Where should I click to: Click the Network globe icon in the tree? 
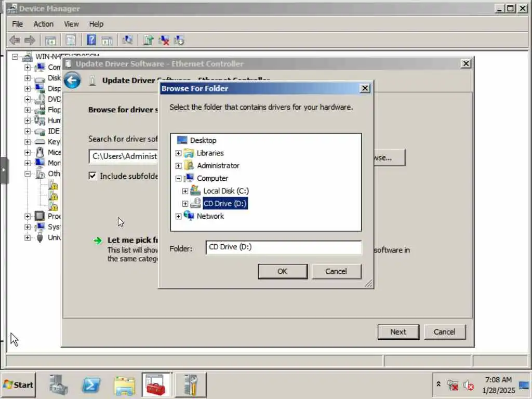coord(189,216)
